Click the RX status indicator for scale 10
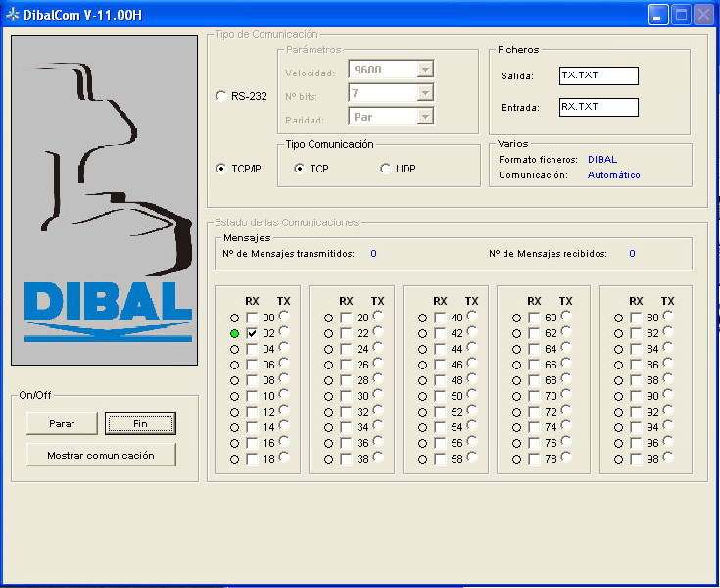Viewport: 720px width, 588px height. tap(235, 397)
